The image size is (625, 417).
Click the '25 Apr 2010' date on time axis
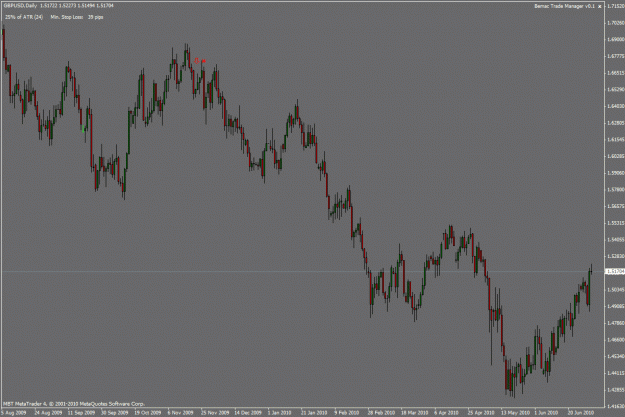click(x=481, y=413)
